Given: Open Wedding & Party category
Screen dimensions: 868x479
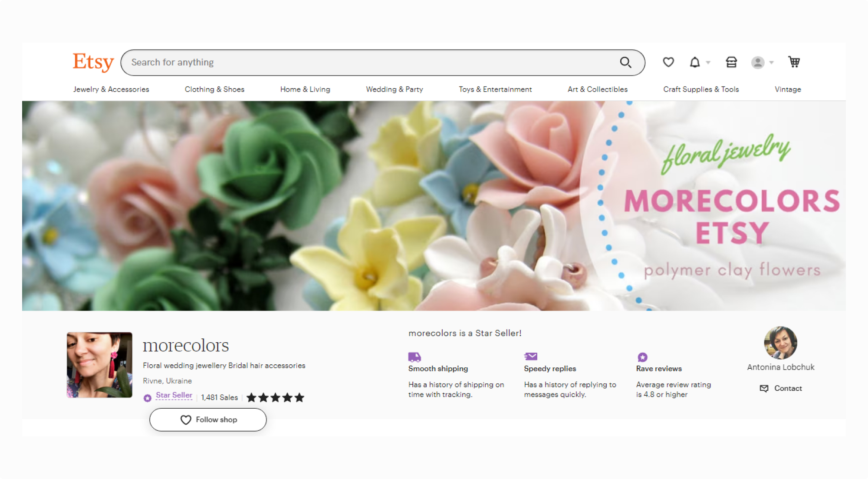Looking at the screenshot, I should click(x=395, y=89).
